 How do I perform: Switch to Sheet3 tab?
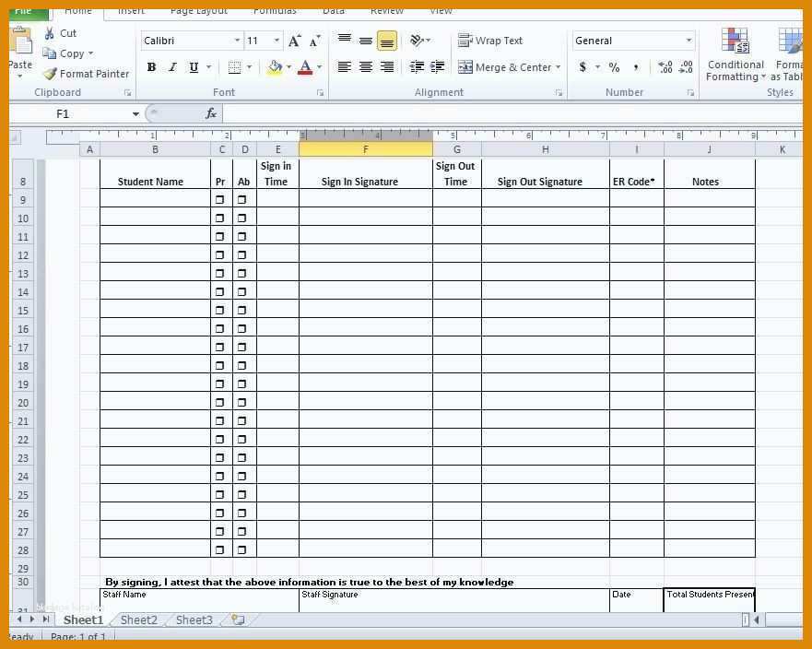click(x=194, y=620)
